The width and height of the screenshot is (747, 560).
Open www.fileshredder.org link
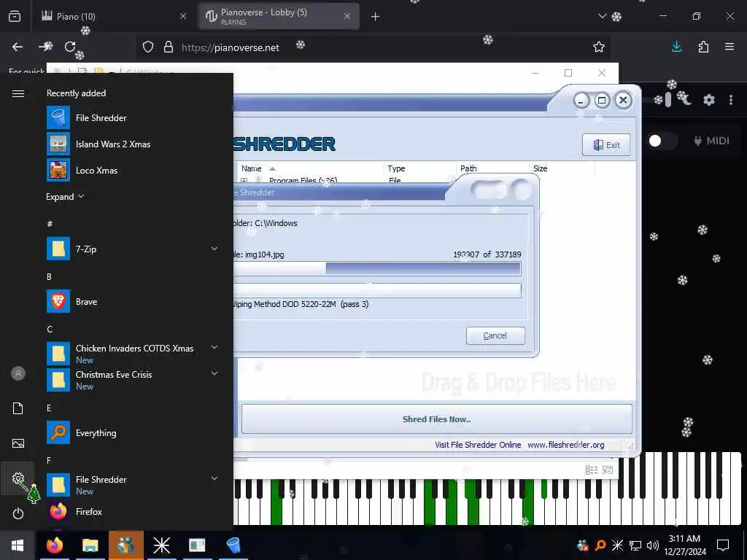pos(566,445)
